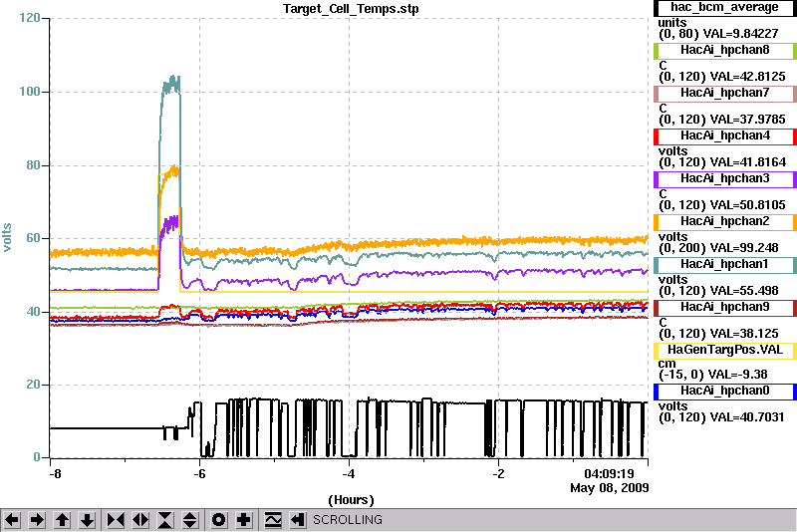Click the value text VAL=42.8125
797x532 pixels.
tap(748, 77)
